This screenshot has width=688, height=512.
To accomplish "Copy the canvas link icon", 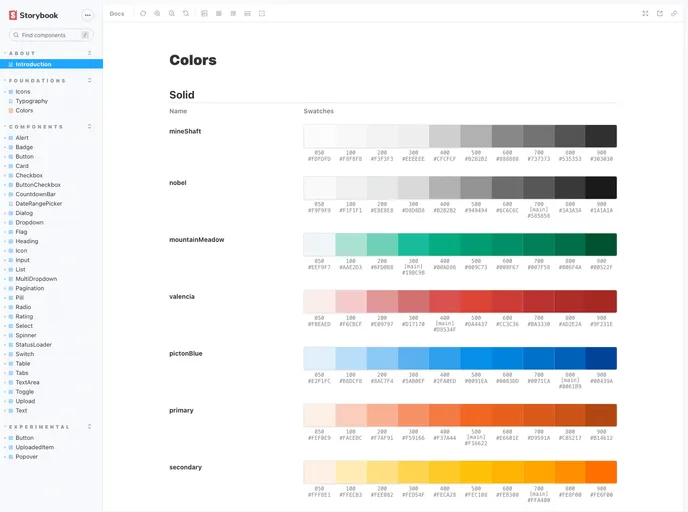I will (x=674, y=14).
